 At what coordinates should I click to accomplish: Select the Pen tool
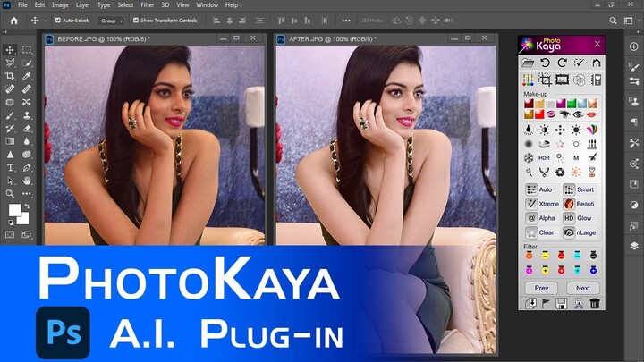tap(27, 167)
